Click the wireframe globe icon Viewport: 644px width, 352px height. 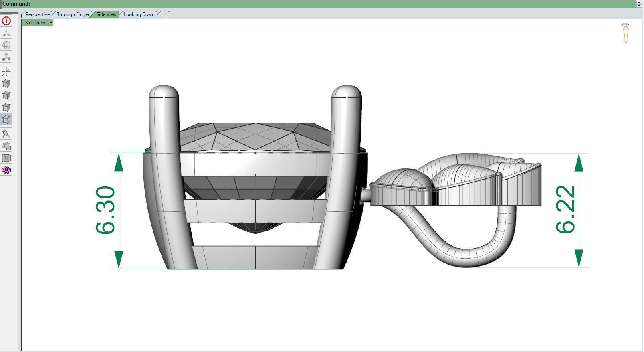pyautogui.click(x=6, y=45)
